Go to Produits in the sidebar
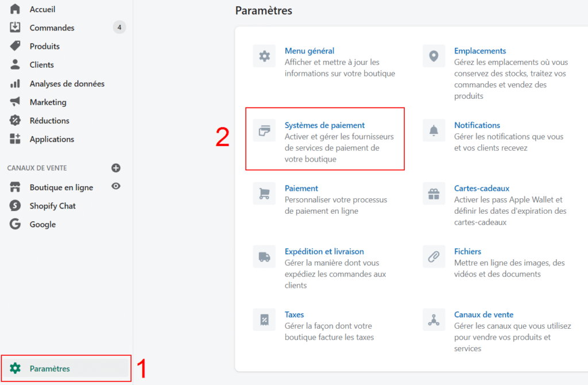Image resolution: width=588 pixels, height=385 pixels. (45, 46)
